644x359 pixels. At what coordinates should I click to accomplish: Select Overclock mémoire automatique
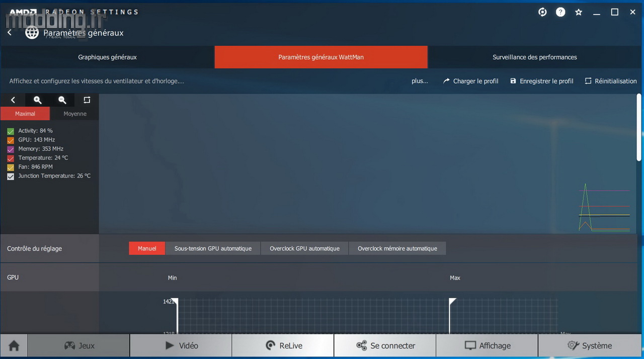pyautogui.click(x=397, y=248)
